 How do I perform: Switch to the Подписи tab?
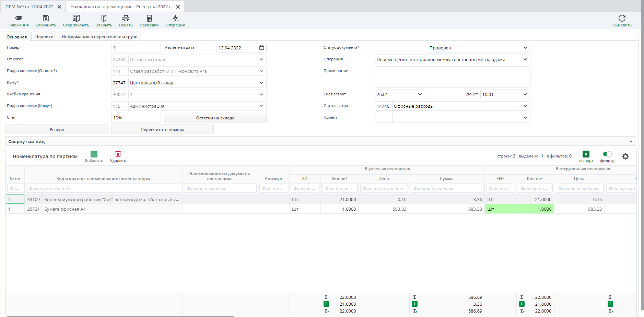(x=44, y=37)
